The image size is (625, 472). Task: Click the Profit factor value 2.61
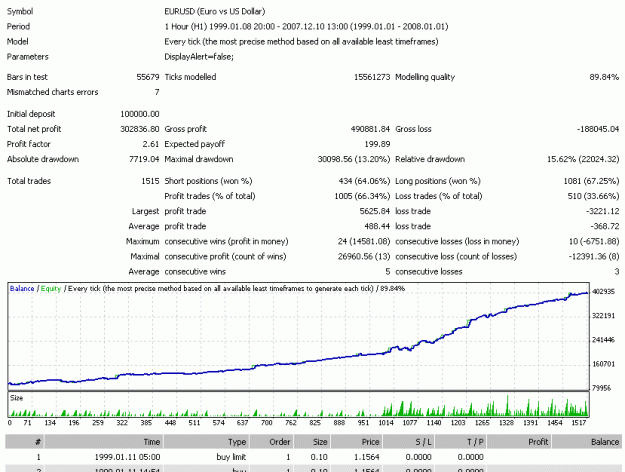click(151, 144)
